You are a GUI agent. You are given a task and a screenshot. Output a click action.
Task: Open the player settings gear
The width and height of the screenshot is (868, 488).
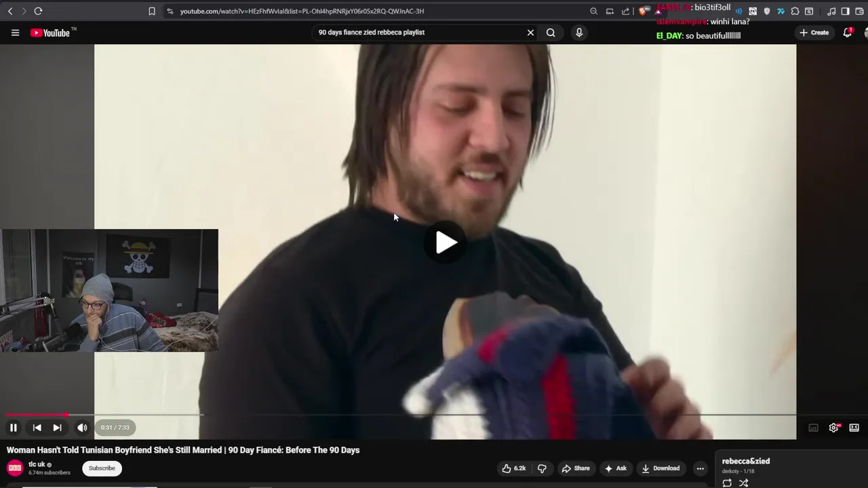tap(834, 428)
